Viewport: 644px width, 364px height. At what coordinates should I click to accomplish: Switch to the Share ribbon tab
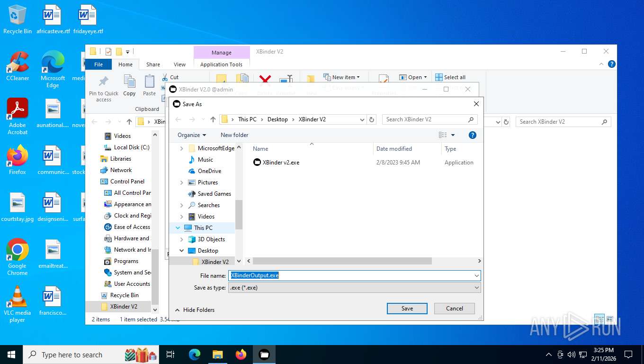pyautogui.click(x=153, y=64)
